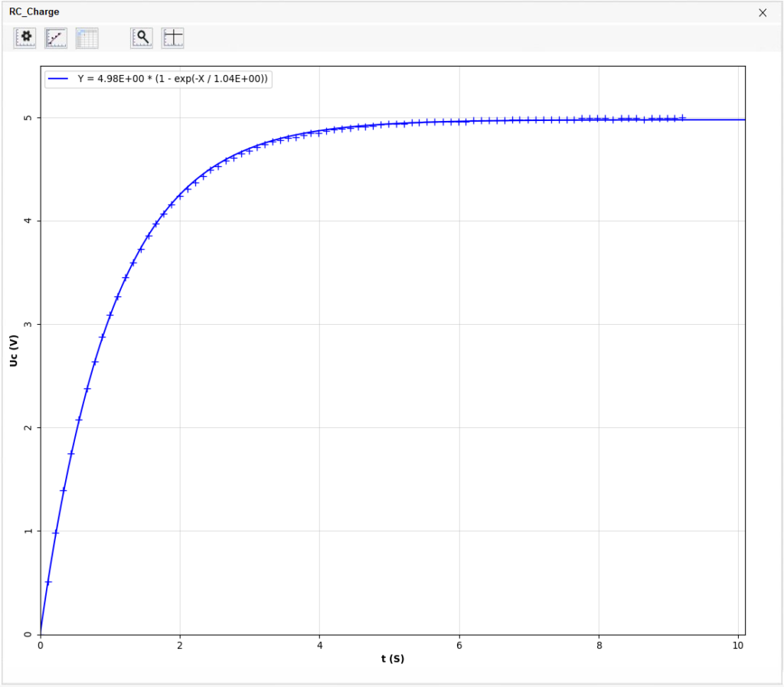Select the 'Uc (V)' y-axis label

[x=14, y=349]
